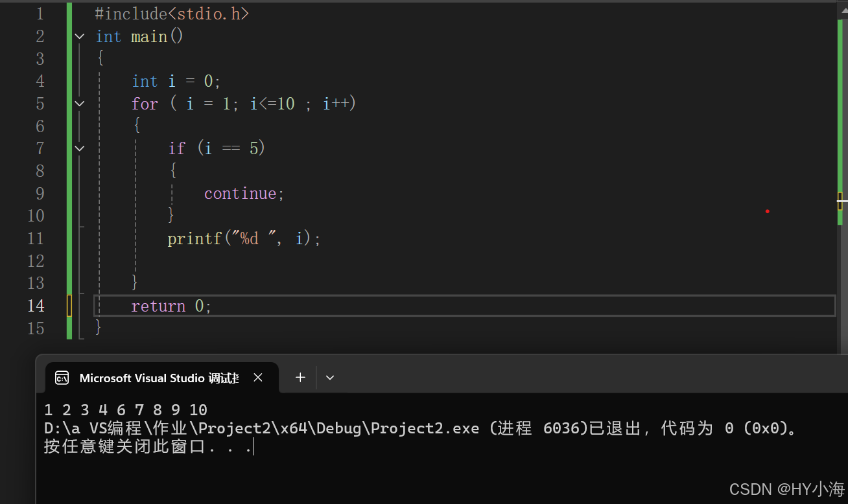Screen dimensions: 848x504
Task: Click the console output '1 2 3 4 6 7 8 9 10'
Action: coord(126,410)
